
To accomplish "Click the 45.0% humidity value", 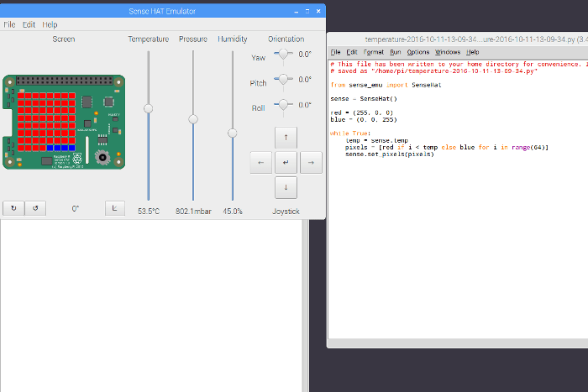I will (x=233, y=212).
